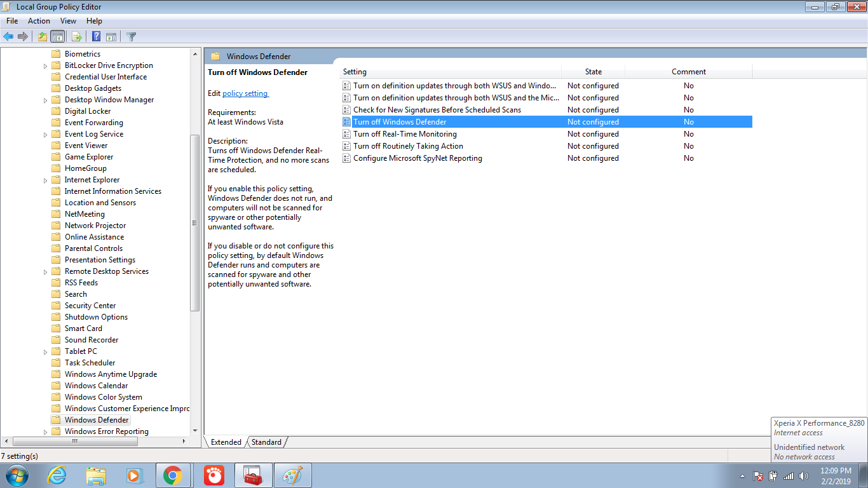
Task: Click the red toolbox taskbar icon
Action: coord(254,475)
